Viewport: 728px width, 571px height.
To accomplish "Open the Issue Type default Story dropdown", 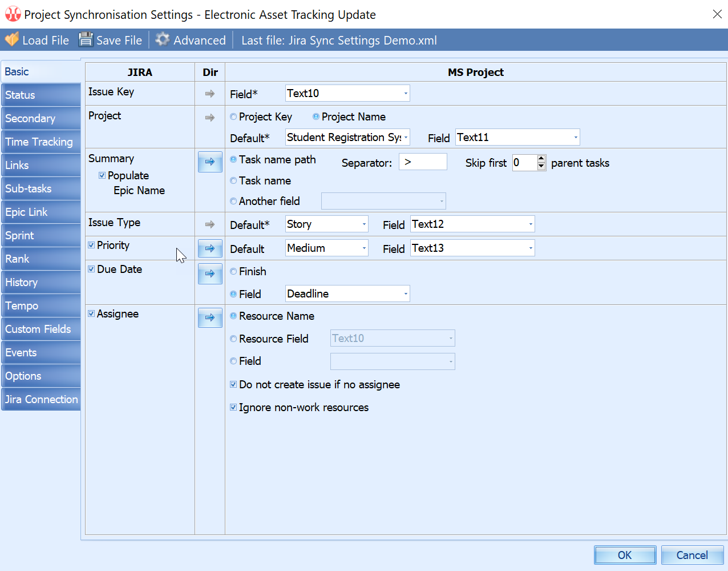I will 327,224.
